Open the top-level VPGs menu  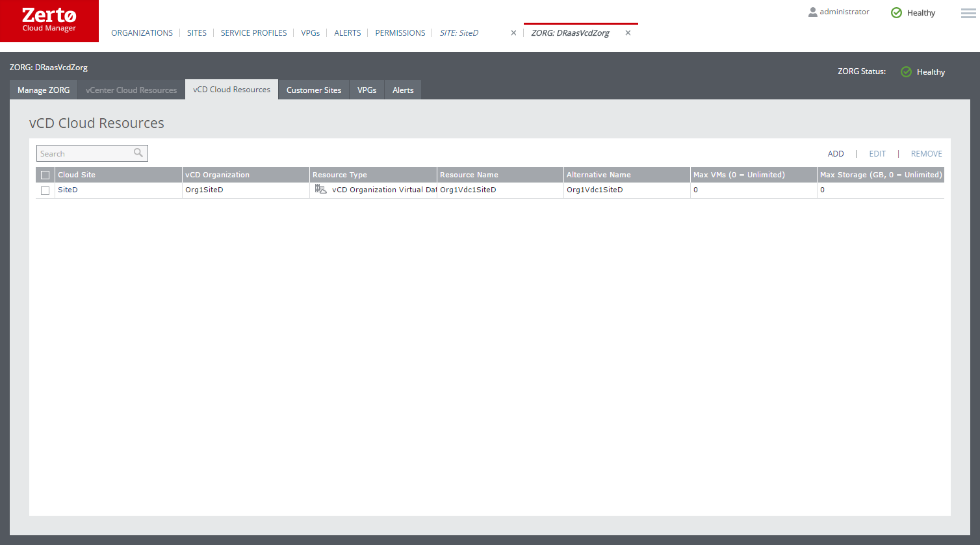[311, 33]
